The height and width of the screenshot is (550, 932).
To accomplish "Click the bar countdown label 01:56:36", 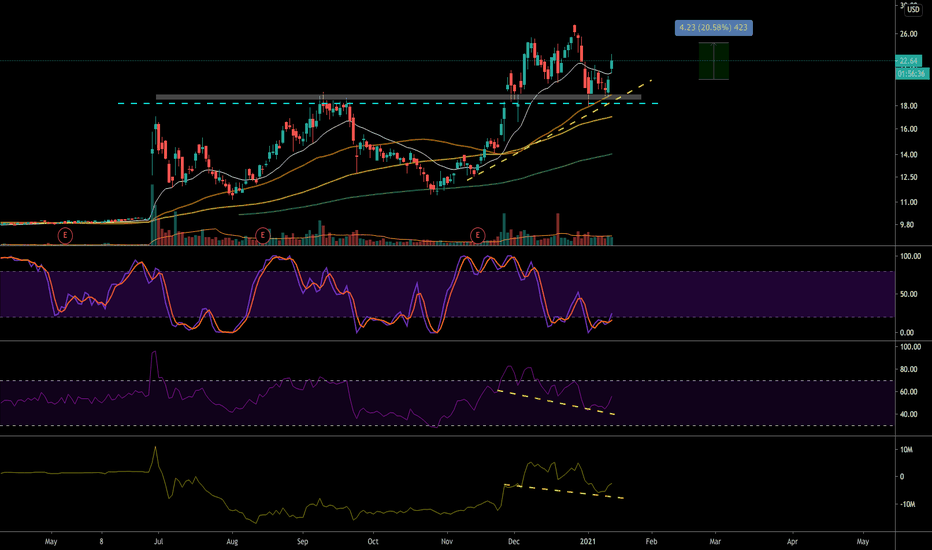I will click(x=911, y=74).
